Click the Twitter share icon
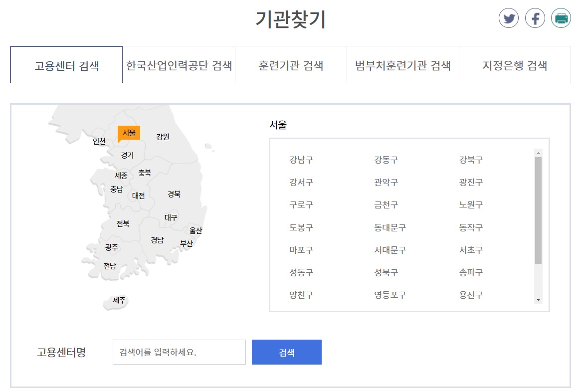Image resolution: width=580 pixels, height=392 pixels. pyautogui.click(x=509, y=18)
